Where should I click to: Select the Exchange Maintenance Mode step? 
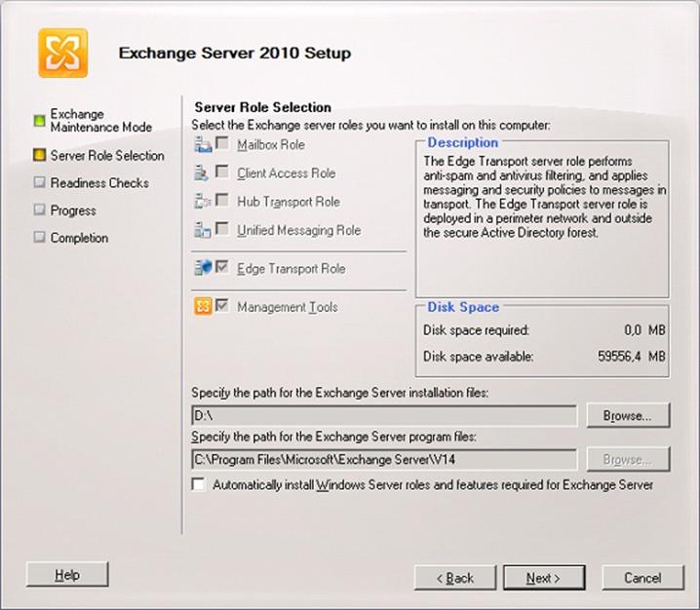point(100,121)
